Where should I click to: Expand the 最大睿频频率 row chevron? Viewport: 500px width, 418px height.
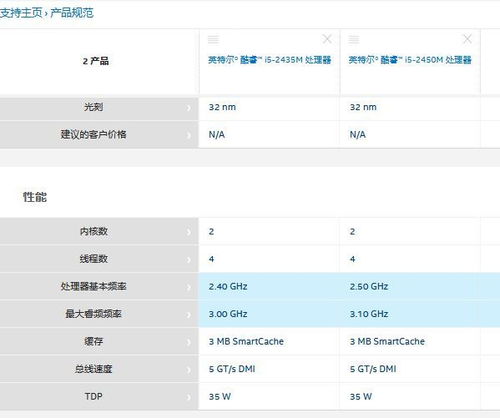tap(189, 315)
